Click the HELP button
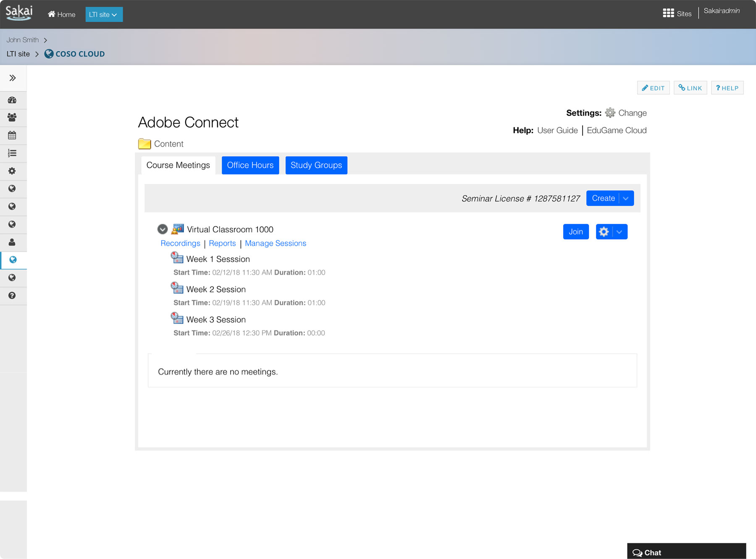 pos(727,88)
